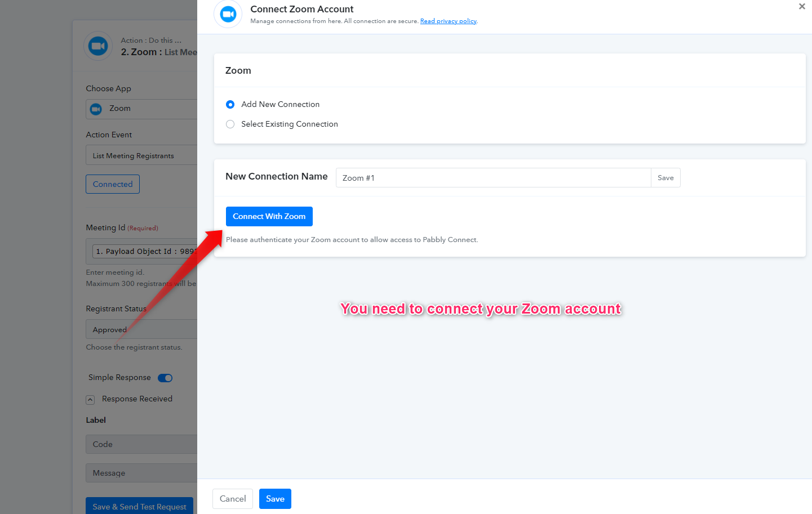Select the Add New Connection option
Image resolution: width=812 pixels, height=514 pixels.
tap(230, 105)
